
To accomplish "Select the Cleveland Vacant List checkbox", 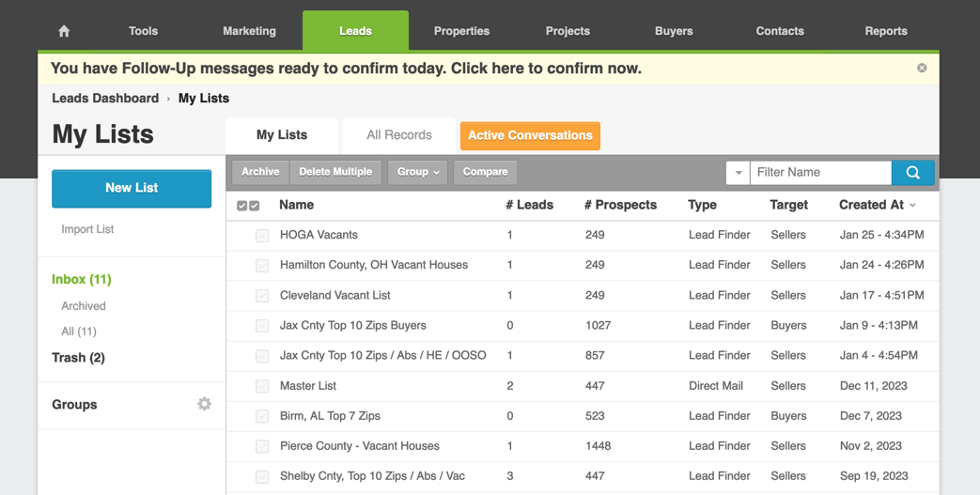I will [262, 296].
